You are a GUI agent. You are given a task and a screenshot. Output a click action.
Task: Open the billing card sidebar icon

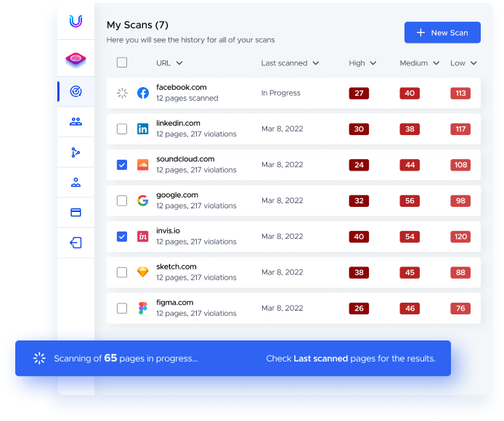click(76, 213)
